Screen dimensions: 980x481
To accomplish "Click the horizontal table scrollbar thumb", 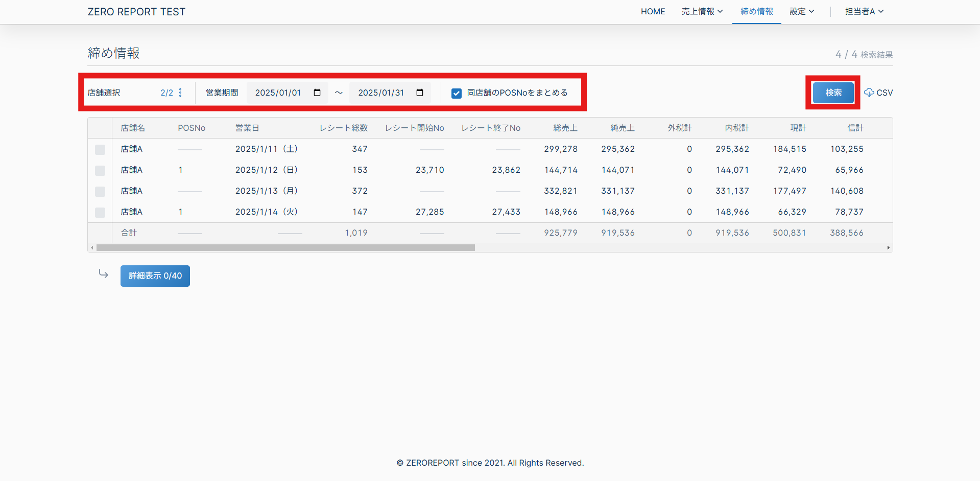I will pyautogui.click(x=285, y=248).
